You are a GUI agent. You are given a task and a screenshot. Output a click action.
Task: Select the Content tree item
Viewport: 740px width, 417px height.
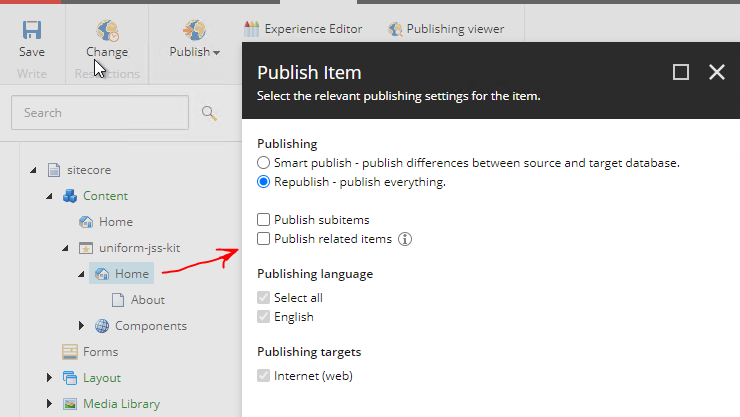(105, 196)
